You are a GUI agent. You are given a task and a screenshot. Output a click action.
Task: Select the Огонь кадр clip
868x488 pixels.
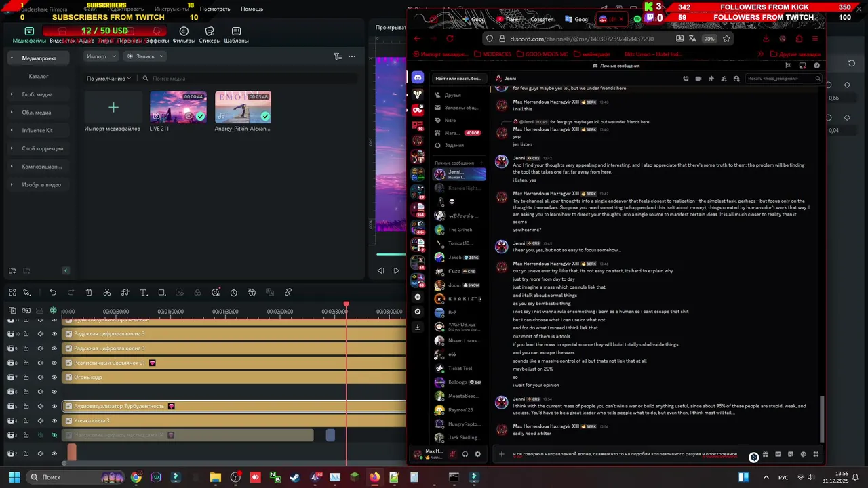234,377
